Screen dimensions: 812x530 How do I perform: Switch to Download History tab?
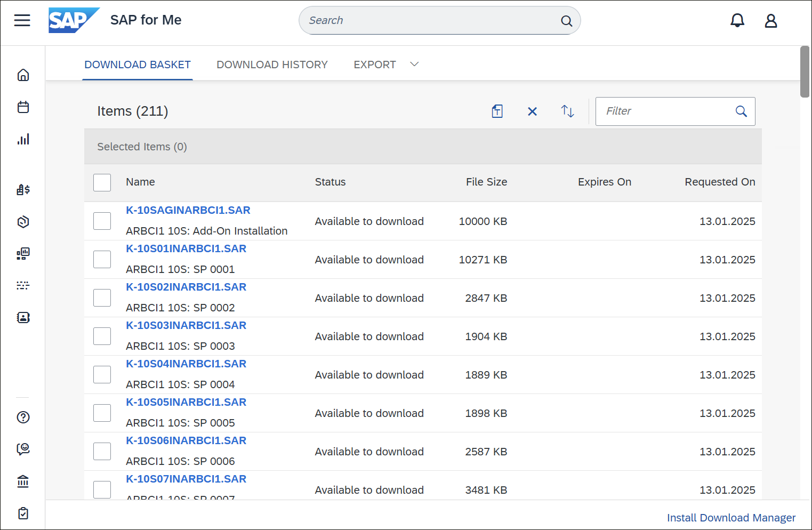tap(272, 65)
